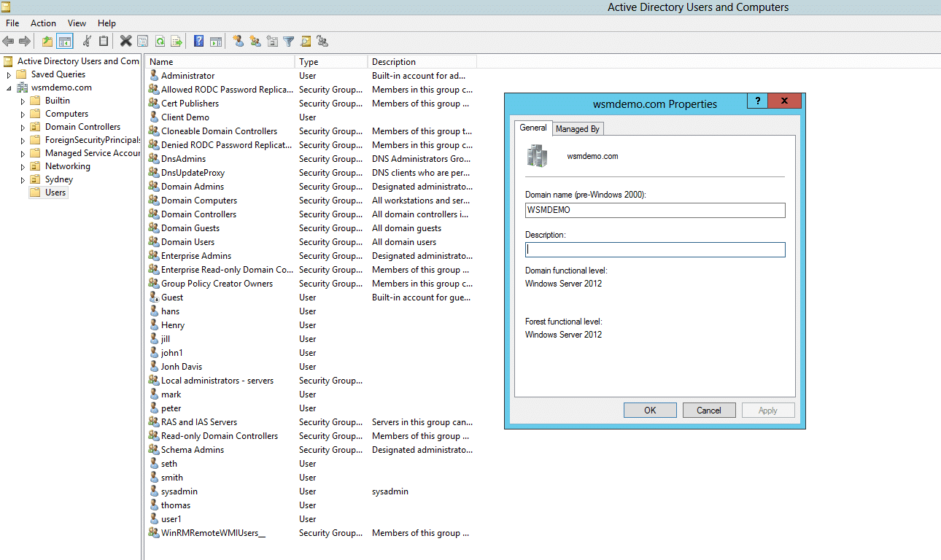This screenshot has height=560, width=941.
Task: Click the Filter funnel toolbar icon
Action: [289, 42]
